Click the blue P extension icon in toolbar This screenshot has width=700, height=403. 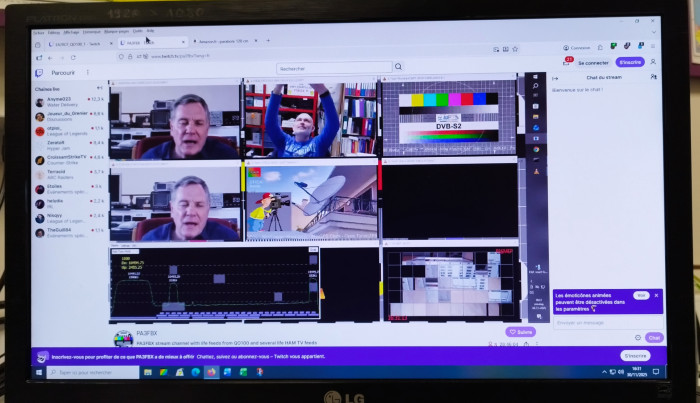641,46
